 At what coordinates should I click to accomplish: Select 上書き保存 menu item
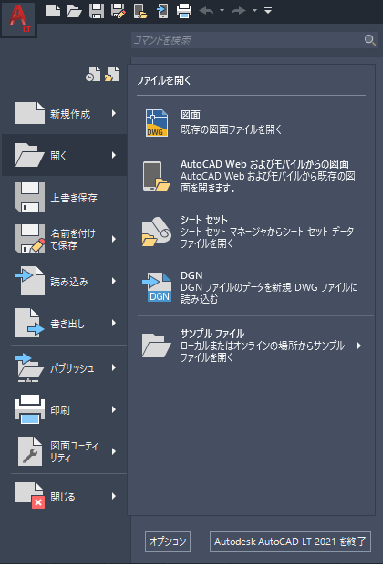click(x=65, y=198)
